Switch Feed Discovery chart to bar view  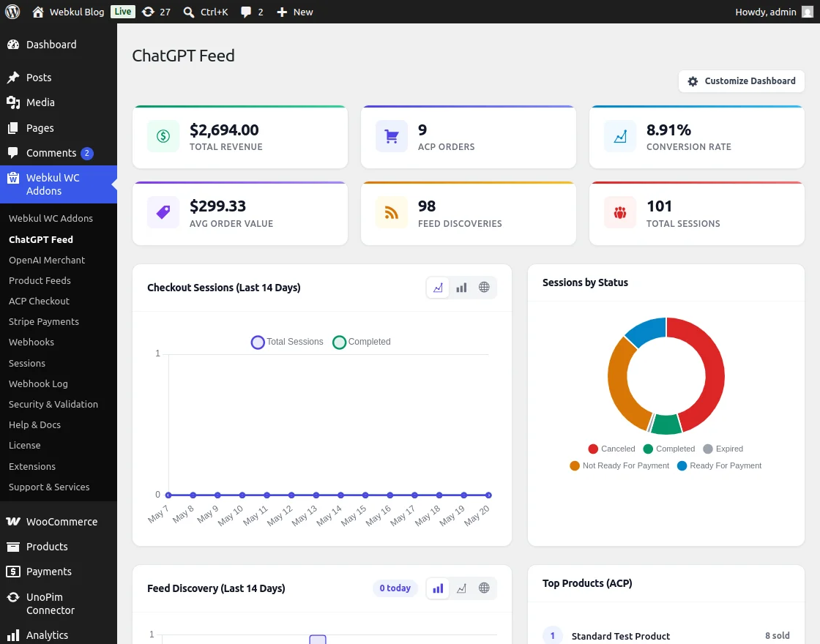(439, 588)
